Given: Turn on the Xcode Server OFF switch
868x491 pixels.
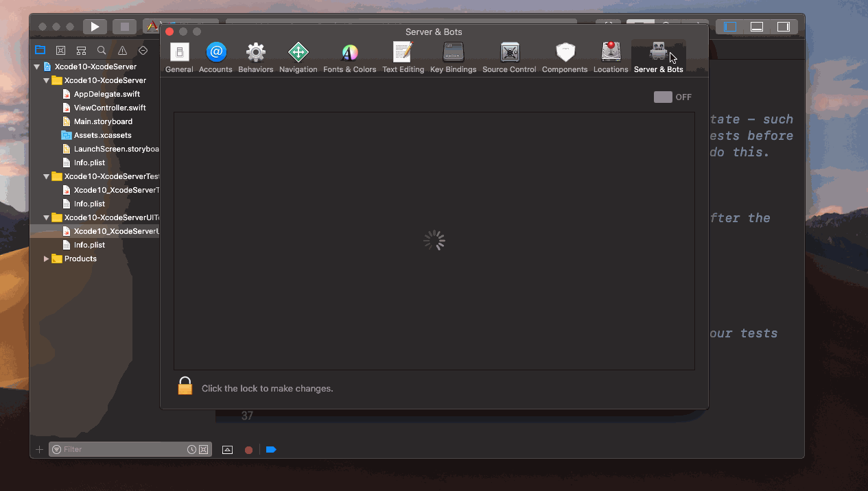Looking at the screenshot, I should click(x=663, y=97).
